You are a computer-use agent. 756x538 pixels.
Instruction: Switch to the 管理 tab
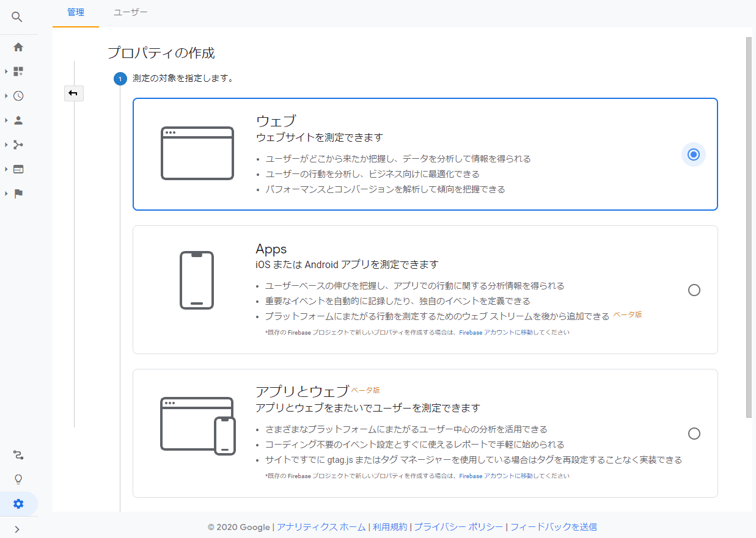[76, 12]
